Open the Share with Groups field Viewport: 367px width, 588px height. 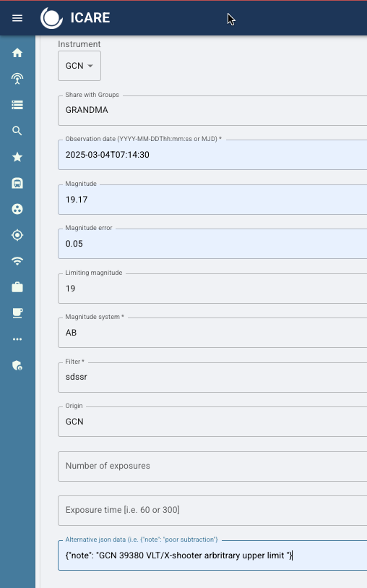[212, 110]
